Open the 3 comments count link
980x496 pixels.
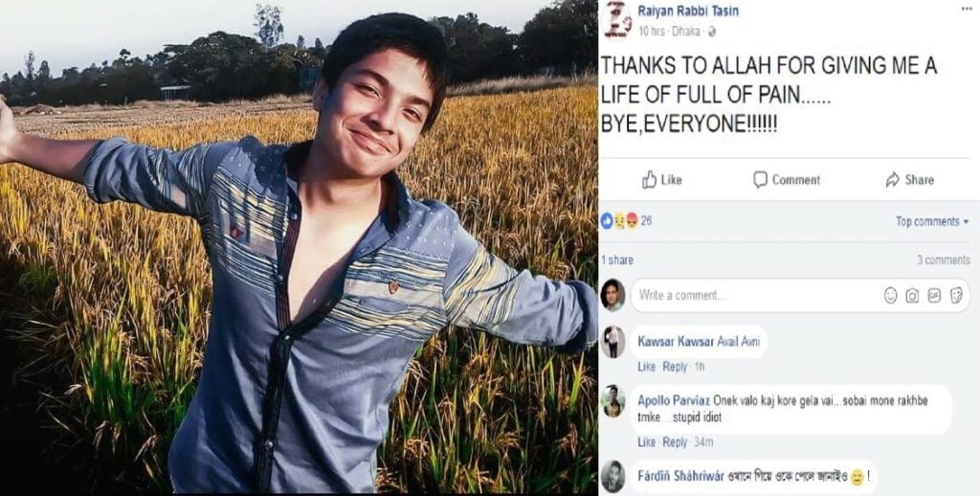(x=943, y=260)
